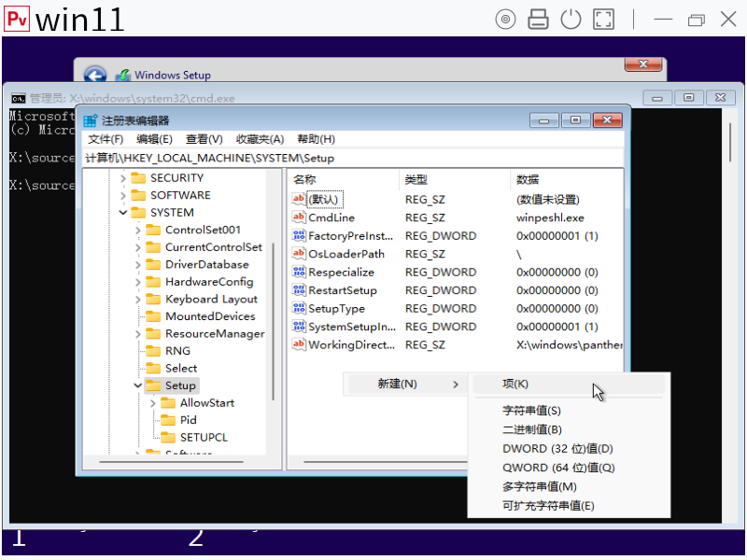Select the (默认) value entry
Screen dimensions: 747x560
pyautogui.click(x=323, y=200)
